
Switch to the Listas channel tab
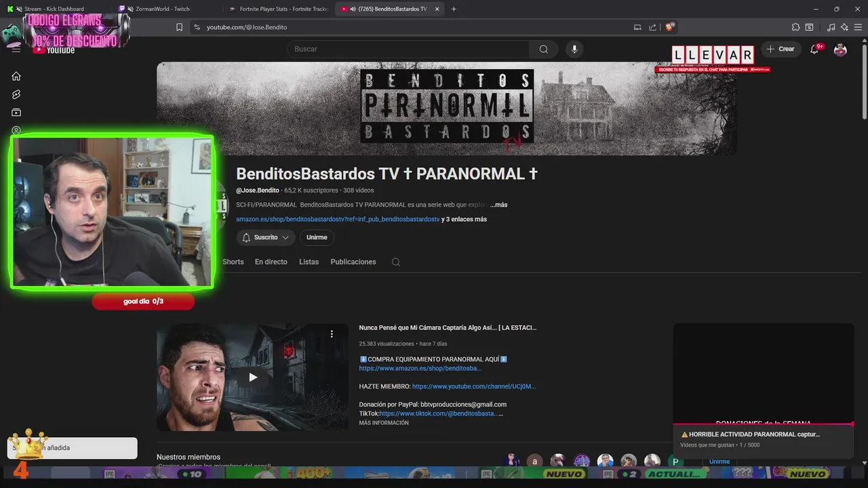click(x=309, y=262)
